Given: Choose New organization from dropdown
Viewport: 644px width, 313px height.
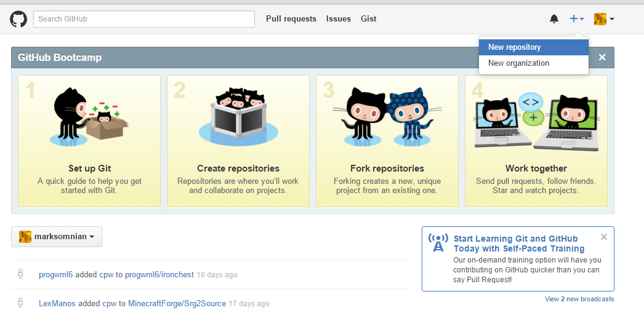Looking at the screenshot, I should (534, 63).
